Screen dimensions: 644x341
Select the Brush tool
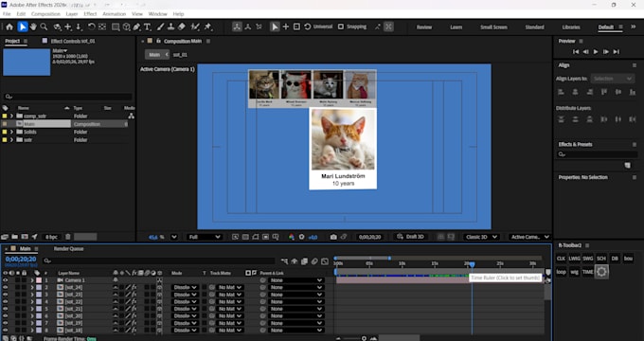coord(161,27)
